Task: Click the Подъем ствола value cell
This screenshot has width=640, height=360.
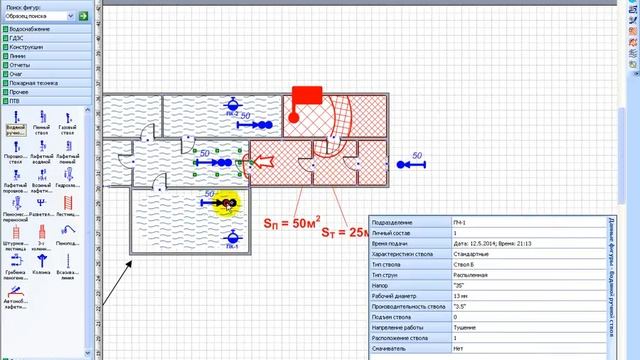Action: (x=529, y=317)
